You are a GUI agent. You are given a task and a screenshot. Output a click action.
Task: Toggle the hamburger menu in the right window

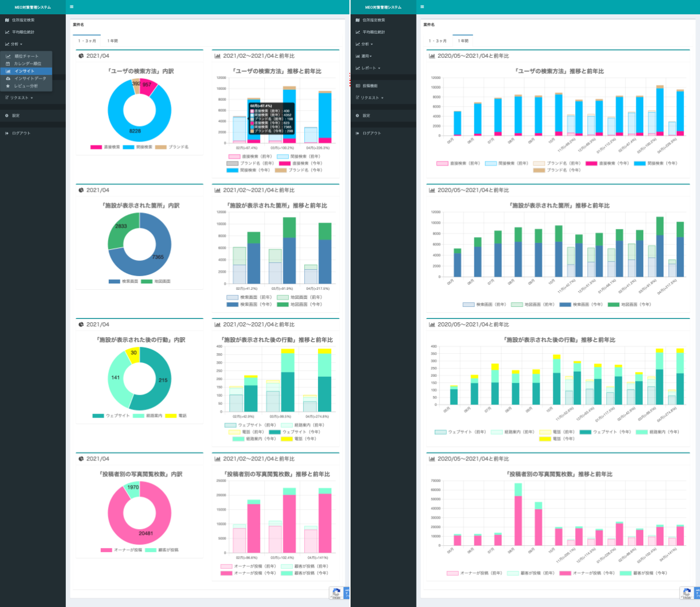click(x=422, y=7)
